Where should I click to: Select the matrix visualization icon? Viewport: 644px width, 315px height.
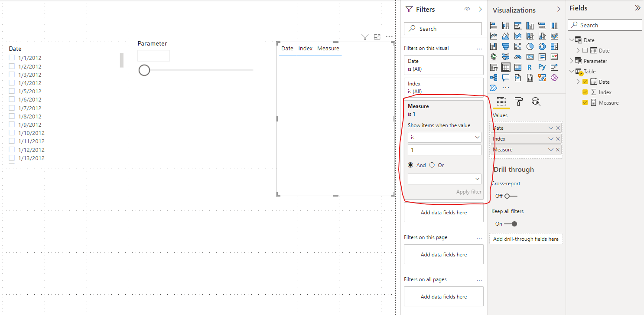coord(518,66)
